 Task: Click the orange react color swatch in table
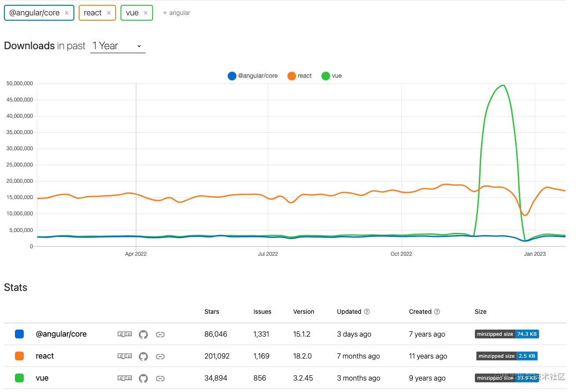click(x=19, y=356)
